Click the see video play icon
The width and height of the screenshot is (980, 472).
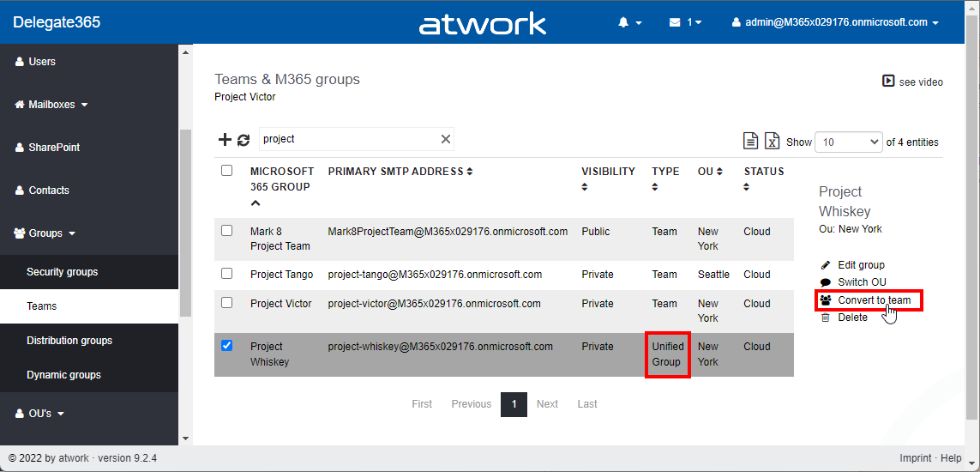point(888,82)
